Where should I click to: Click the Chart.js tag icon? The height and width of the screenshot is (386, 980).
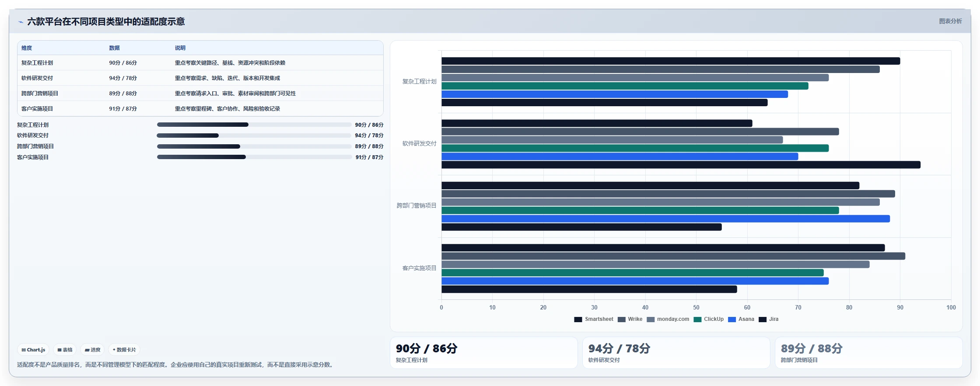24,350
